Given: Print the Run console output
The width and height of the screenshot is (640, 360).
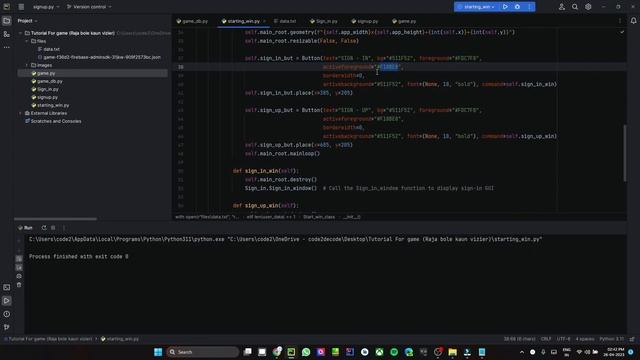Looking at the screenshot, I should pos(19,276).
